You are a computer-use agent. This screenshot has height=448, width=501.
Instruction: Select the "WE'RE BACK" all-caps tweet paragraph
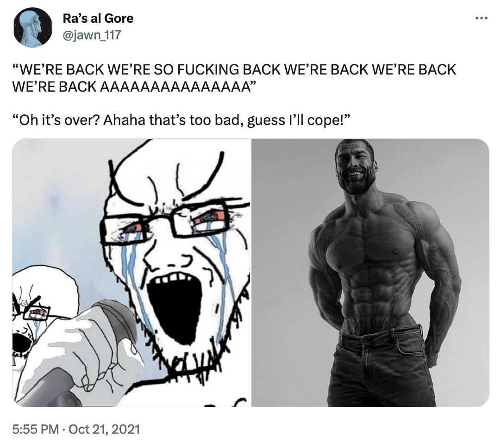click(x=234, y=78)
